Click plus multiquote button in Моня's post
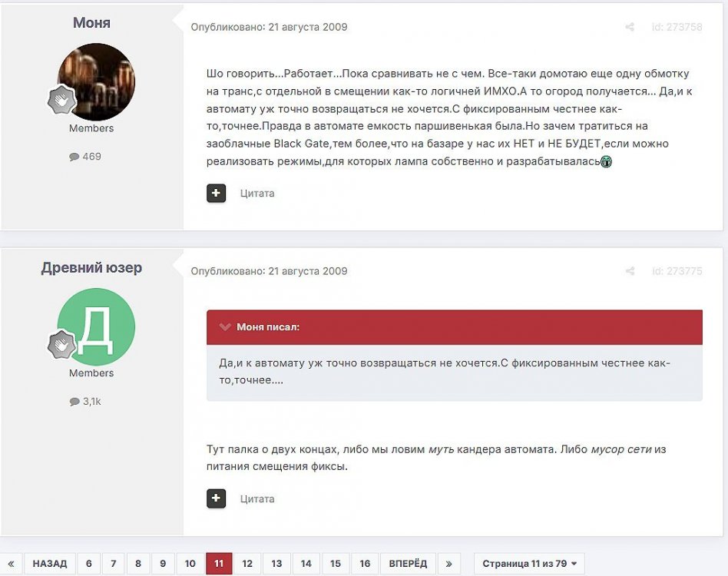The image size is (728, 576). pyautogui.click(x=216, y=193)
